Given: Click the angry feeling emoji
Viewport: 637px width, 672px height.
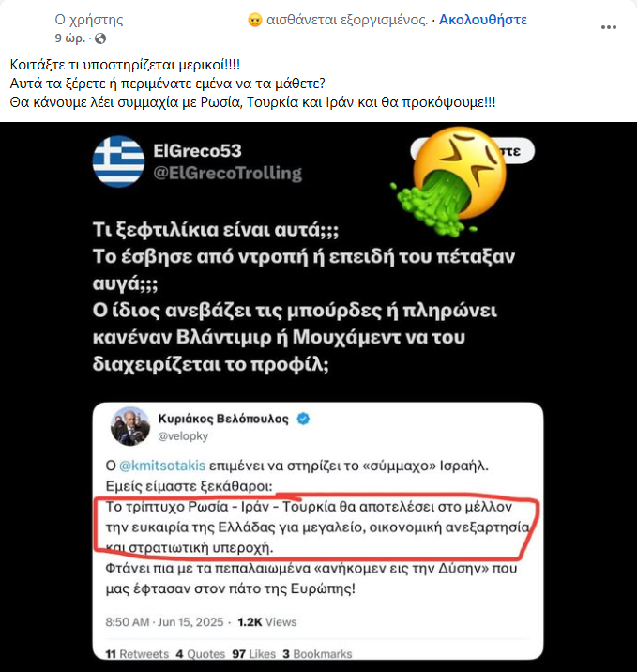Looking at the screenshot, I should [254, 20].
